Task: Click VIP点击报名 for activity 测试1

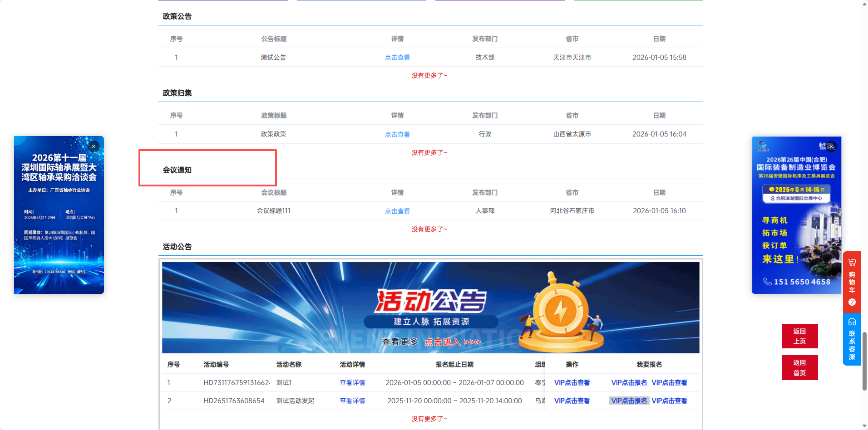Action: tap(629, 383)
